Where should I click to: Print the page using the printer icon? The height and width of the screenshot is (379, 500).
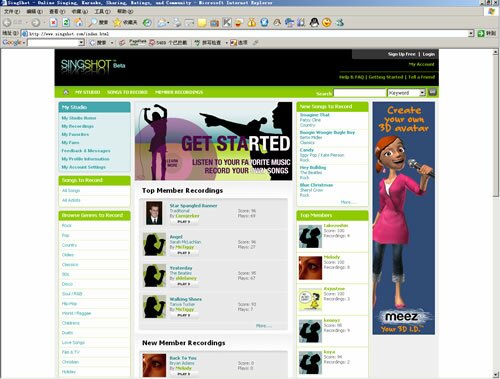tap(177, 23)
